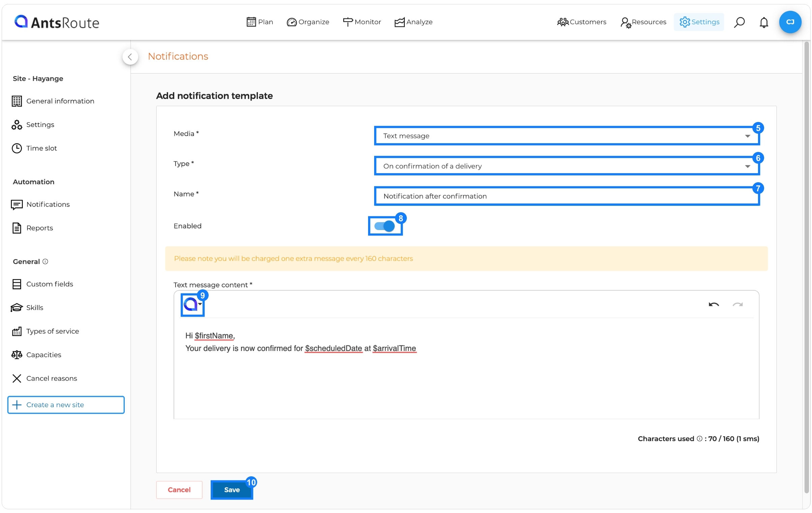
Task: Toggle the Enabled switch
Action: 384,226
